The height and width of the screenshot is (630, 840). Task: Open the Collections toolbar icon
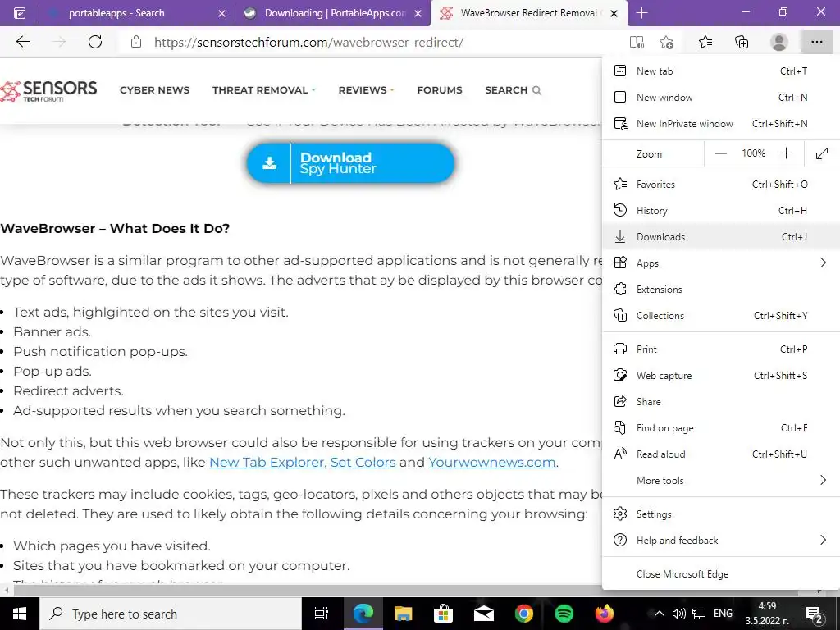(x=742, y=42)
